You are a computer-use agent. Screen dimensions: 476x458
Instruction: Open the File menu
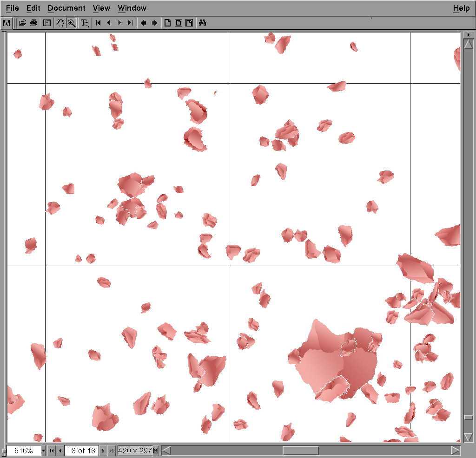13,8
